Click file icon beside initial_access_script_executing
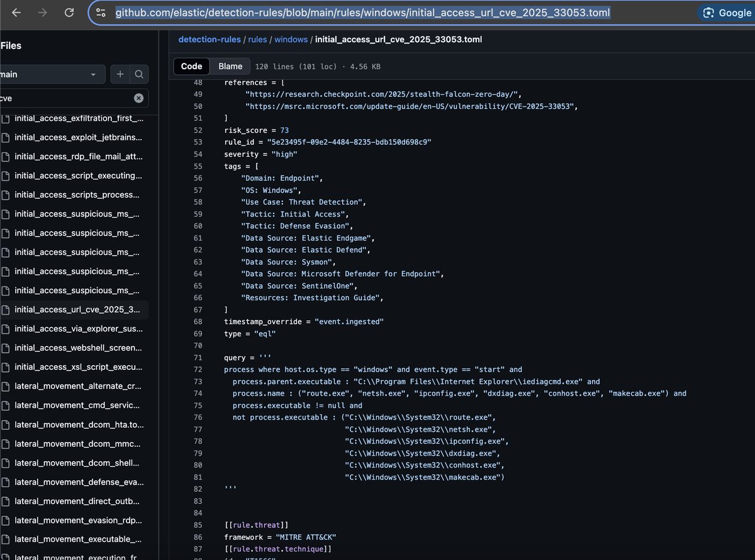This screenshot has width=755, height=560. pyautogui.click(x=5, y=176)
